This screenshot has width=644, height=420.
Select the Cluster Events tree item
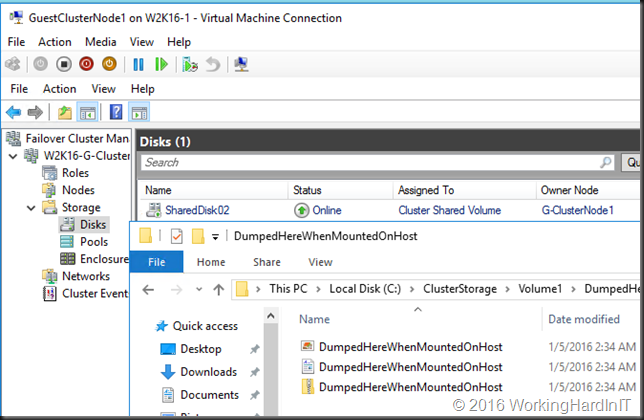click(95, 294)
